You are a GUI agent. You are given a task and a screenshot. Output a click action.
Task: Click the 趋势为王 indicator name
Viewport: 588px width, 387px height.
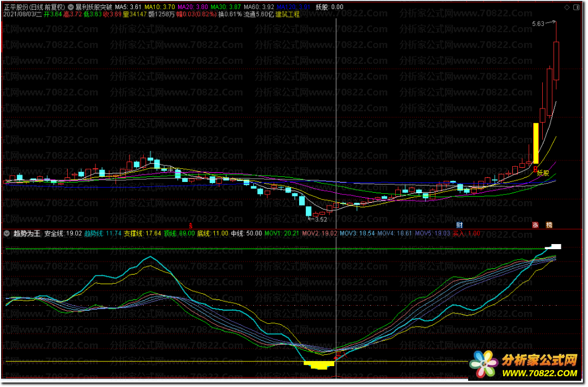click(27, 233)
